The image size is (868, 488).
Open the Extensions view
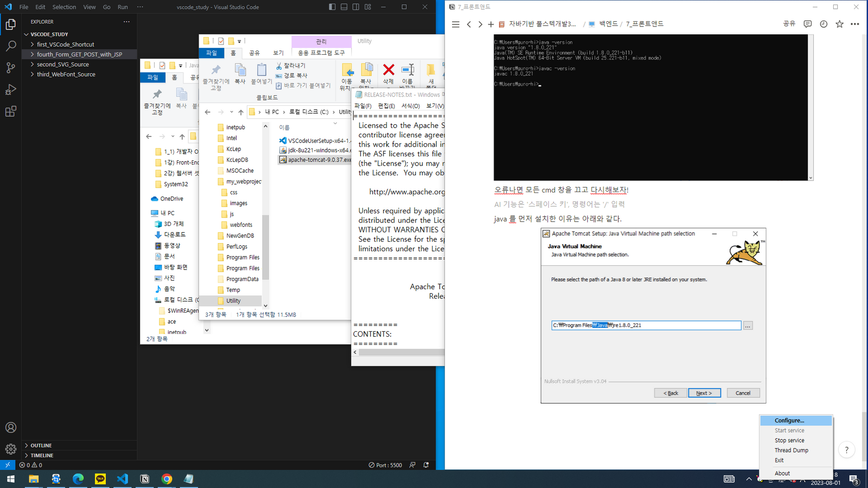point(11,111)
